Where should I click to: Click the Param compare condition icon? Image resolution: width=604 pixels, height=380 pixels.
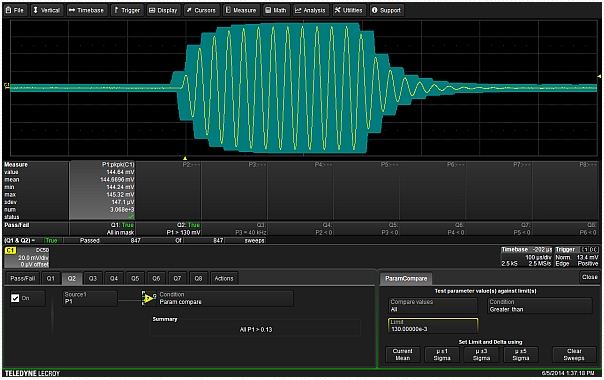[148, 298]
